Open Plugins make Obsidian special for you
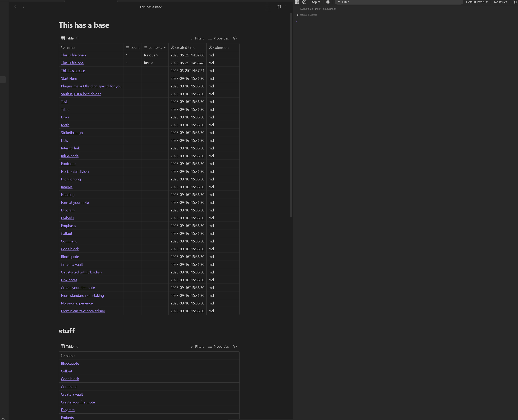Screen dimensions: 518x420 91,86
